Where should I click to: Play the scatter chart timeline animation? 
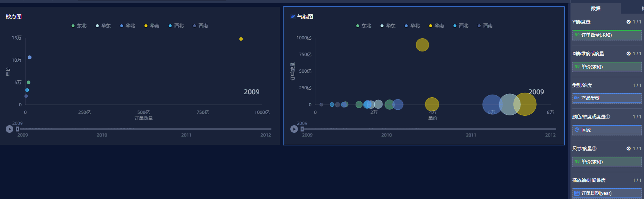(x=9, y=129)
